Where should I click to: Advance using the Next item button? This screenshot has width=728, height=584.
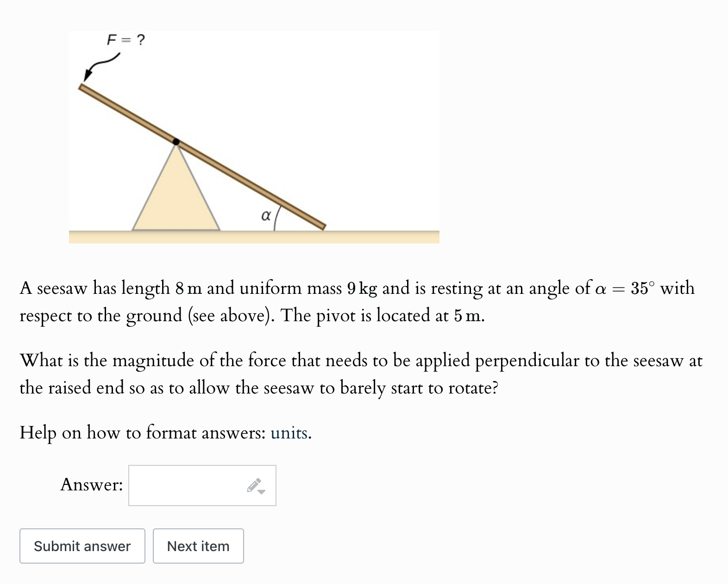coord(198,546)
